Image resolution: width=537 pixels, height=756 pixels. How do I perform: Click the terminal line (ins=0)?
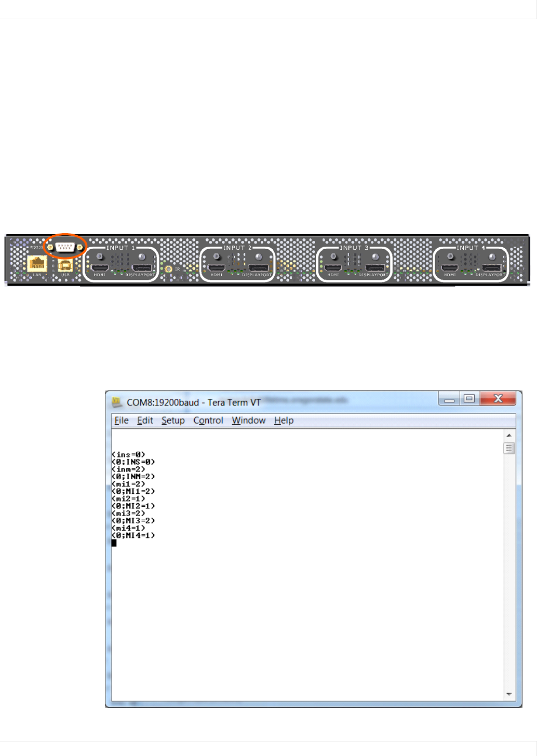pos(129,455)
